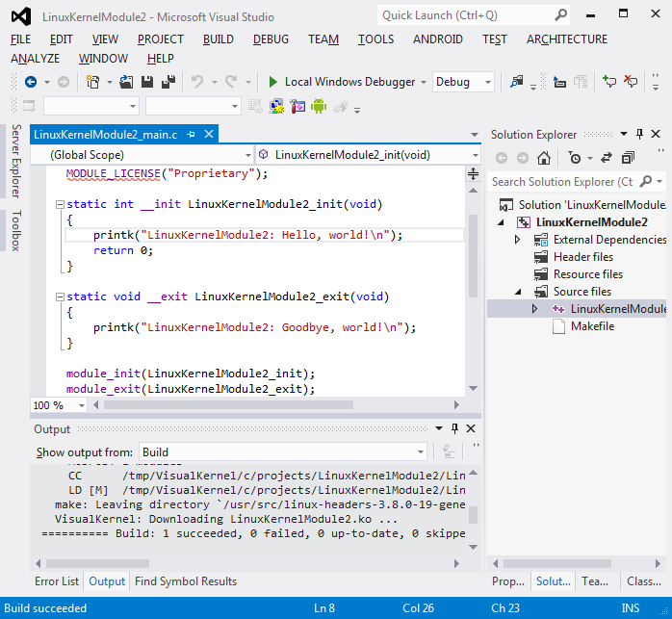The height and width of the screenshot is (619, 672).
Task: Switch to Find Symbol Results tab
Action: tap(186, 581)
